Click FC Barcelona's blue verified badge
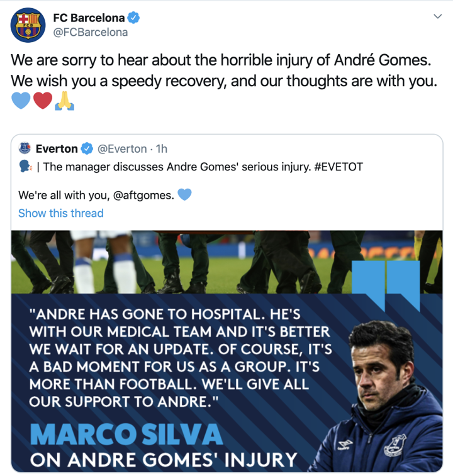This screenshot has width=453, height=476. [133, 18]
